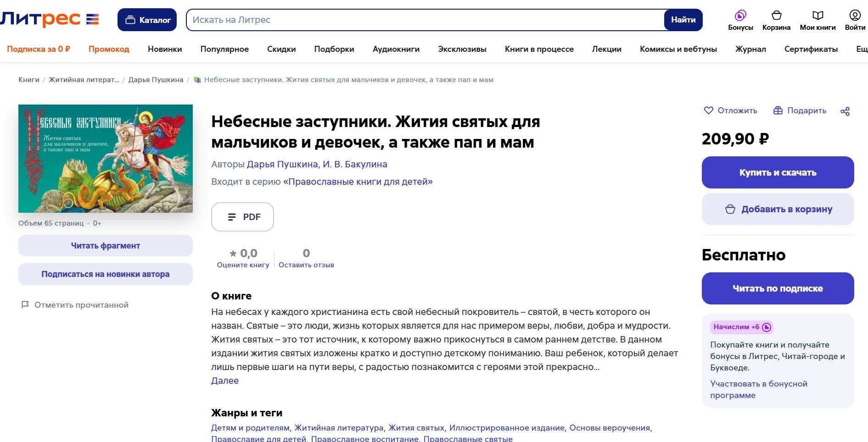868x442 pixels.
Task: Expand description with Далее link
Action: 225,381
